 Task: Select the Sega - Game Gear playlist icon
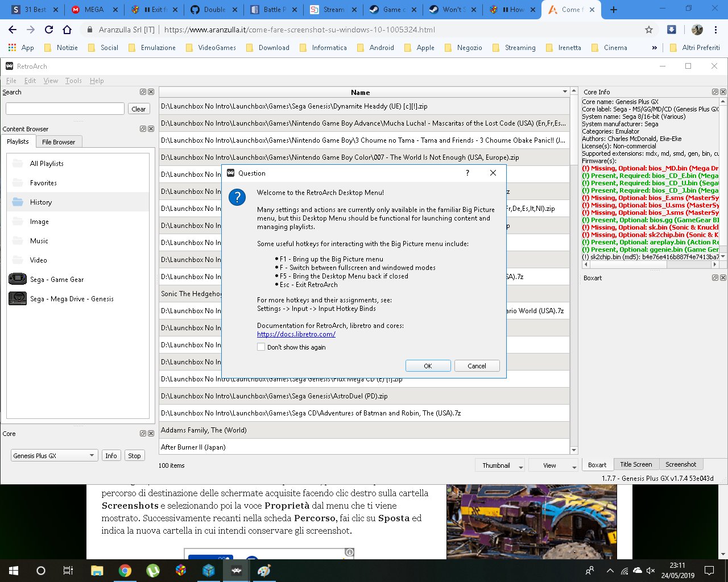(x=18, y=279)
